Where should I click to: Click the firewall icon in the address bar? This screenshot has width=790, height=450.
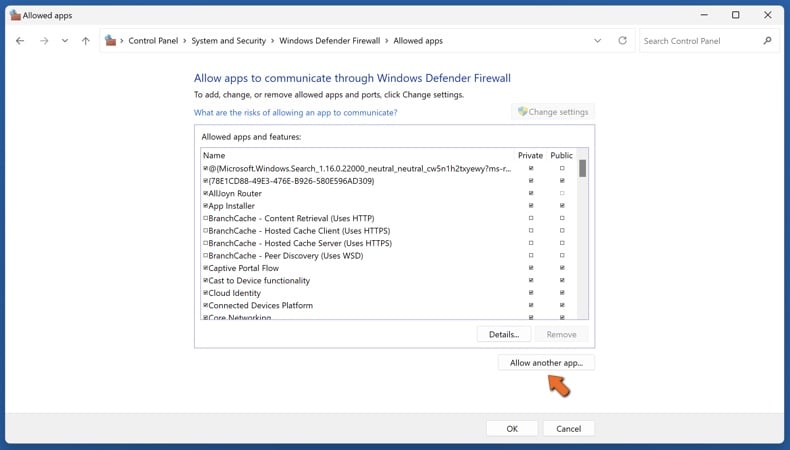coord(110,41)
